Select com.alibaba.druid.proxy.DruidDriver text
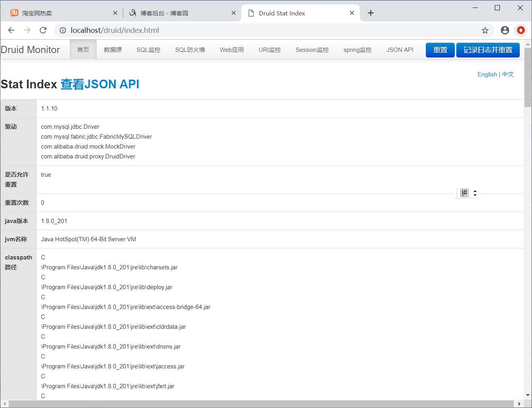This screenshot has height=408, width=532. click(x=88, y=156)
